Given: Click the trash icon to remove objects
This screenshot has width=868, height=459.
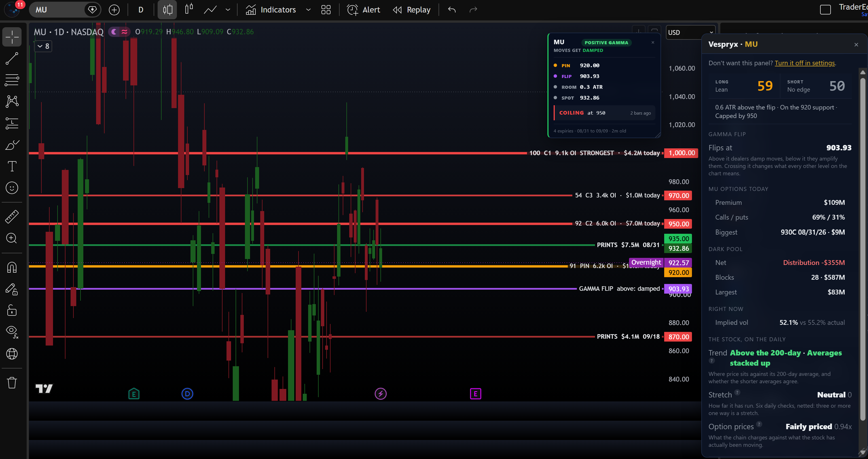Looking at the screenshot, I should 12,382.
